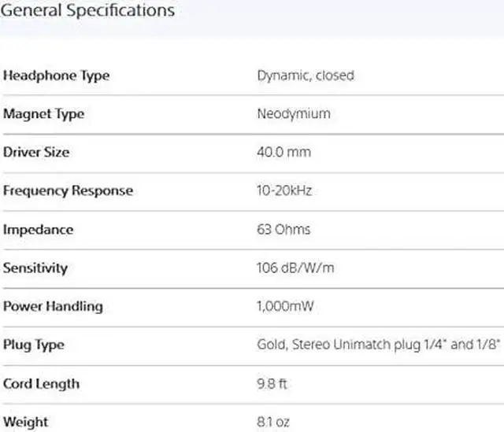Select the Impedance row label

38,230
